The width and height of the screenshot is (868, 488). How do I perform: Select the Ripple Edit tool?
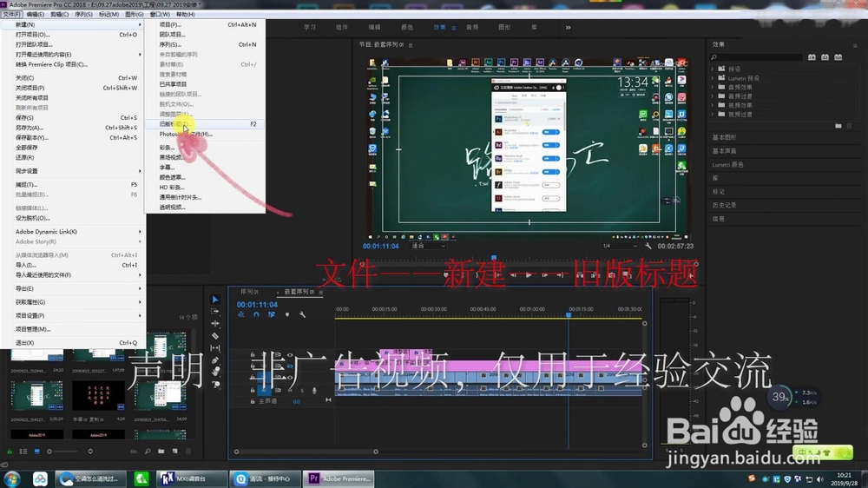[215, 324]
